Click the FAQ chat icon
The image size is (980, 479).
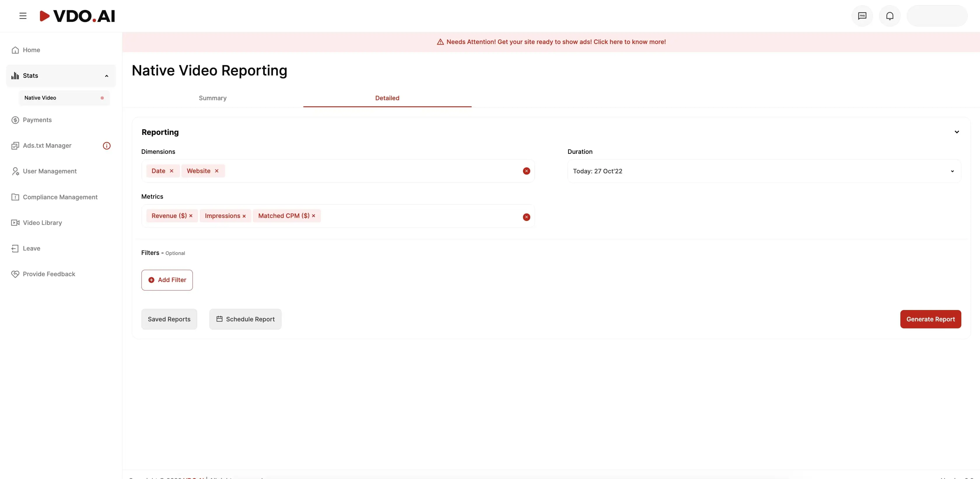pyautogui.click(x=862, y=16)
